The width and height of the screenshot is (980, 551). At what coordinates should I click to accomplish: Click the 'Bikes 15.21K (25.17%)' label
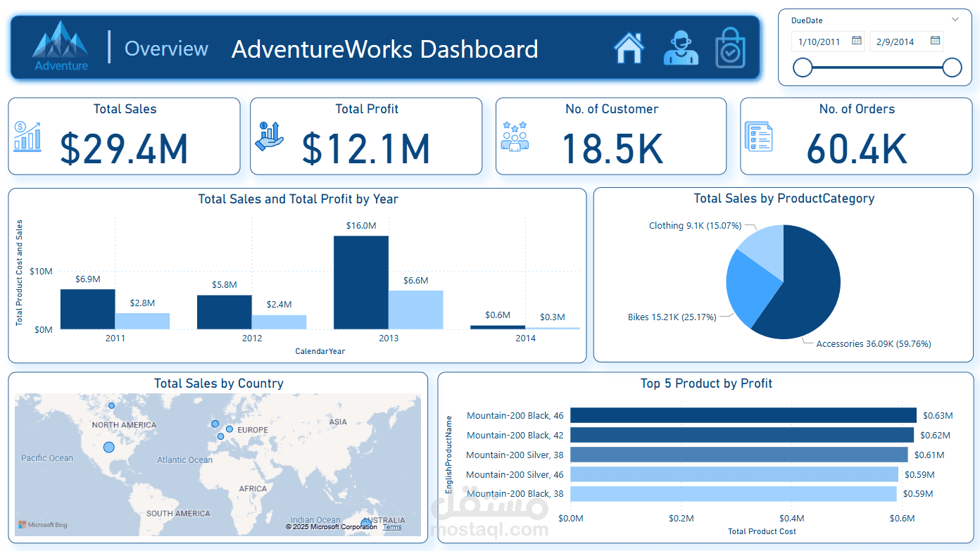tap(672, 317)
